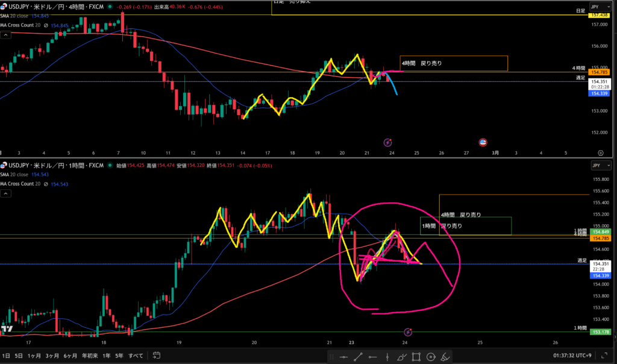Open chart settings gear on upper time axis
This screenshot has height=364, width=617.
point(600,153)
